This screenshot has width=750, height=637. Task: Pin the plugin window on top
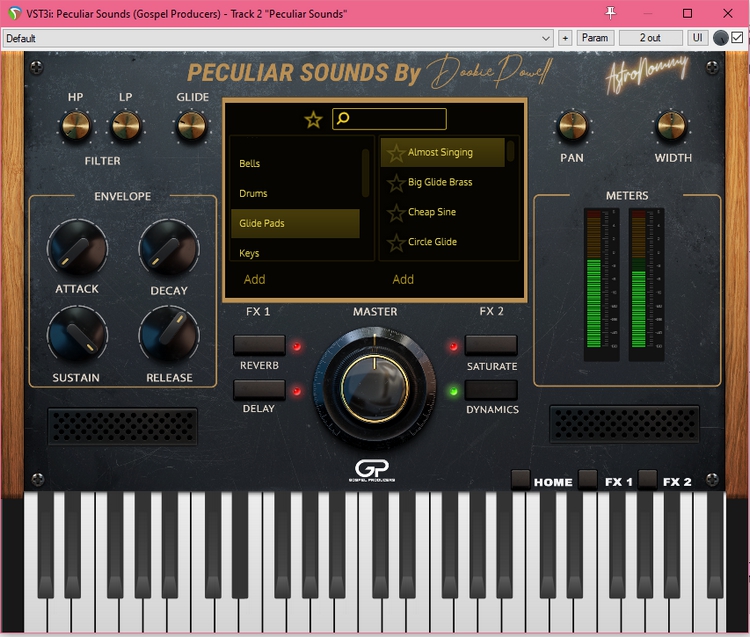tap(610, 13)
